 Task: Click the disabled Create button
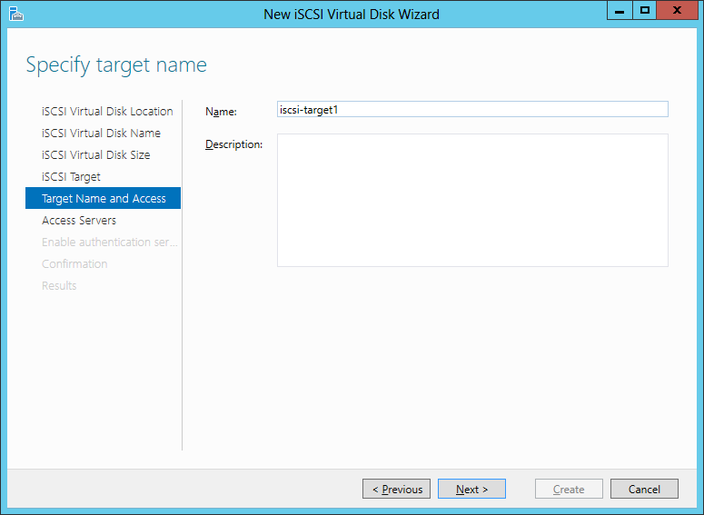tap(568, 489)
